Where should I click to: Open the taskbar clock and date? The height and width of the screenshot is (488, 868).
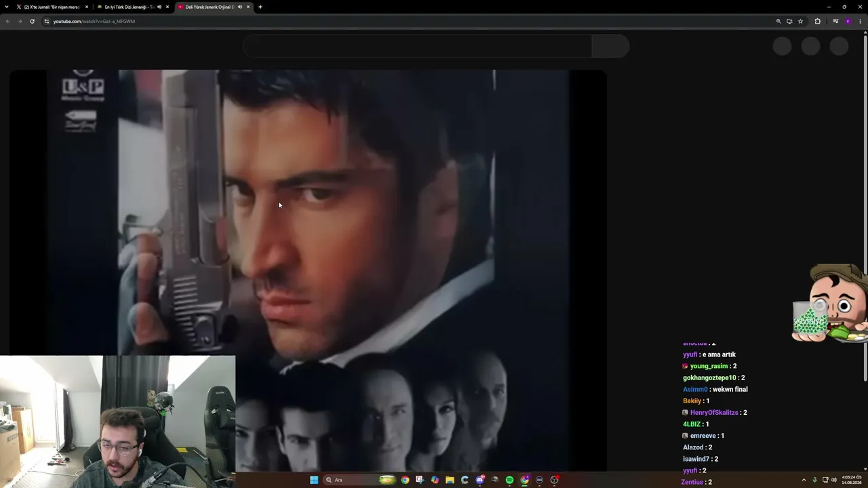point(851,480)
